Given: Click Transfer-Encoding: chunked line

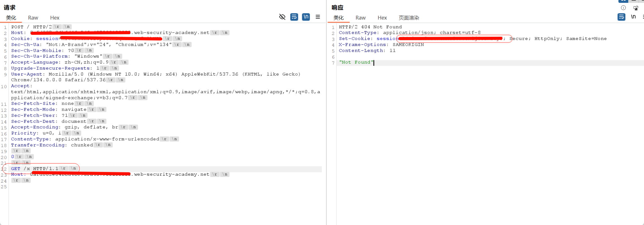Looking at the screenshot, I should (x=52, y=145).
